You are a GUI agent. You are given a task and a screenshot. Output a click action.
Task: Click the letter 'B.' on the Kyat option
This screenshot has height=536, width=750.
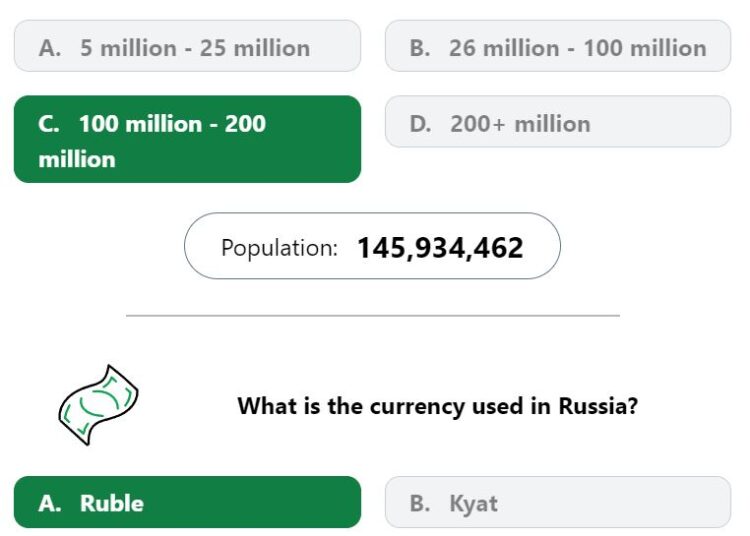tap(420, 503)
